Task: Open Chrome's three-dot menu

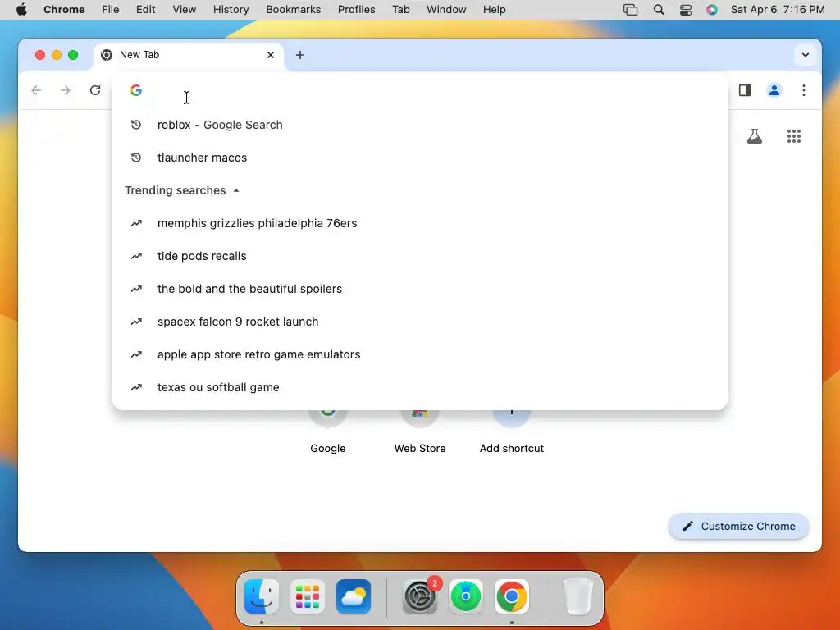Action: click(x=804, y=90)
